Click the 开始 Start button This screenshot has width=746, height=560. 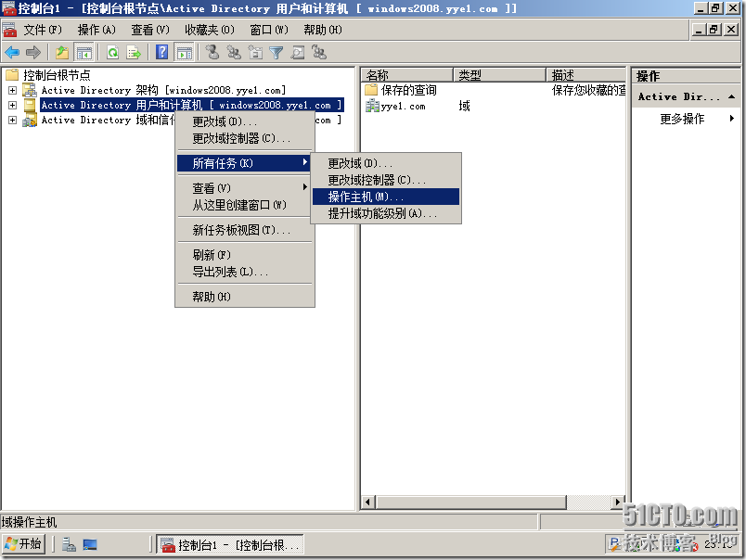[24, 544]
